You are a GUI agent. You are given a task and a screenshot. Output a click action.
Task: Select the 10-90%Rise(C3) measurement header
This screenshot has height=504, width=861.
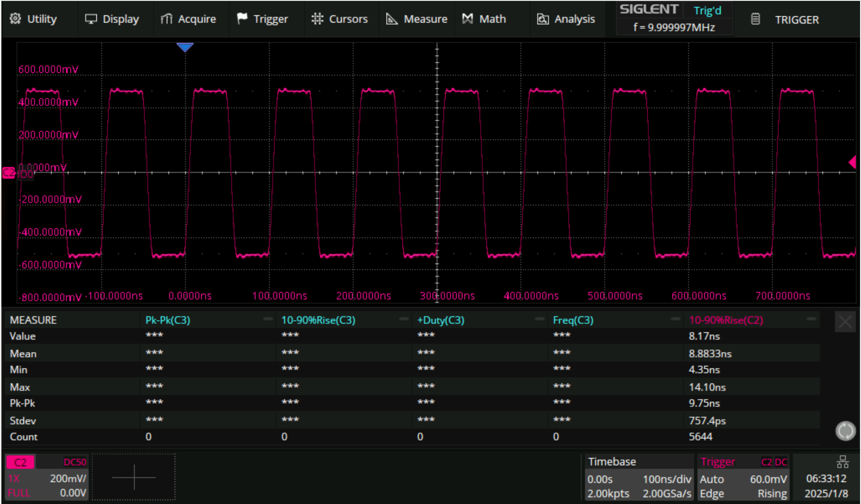pyautogui.click(x=318, y=320)
